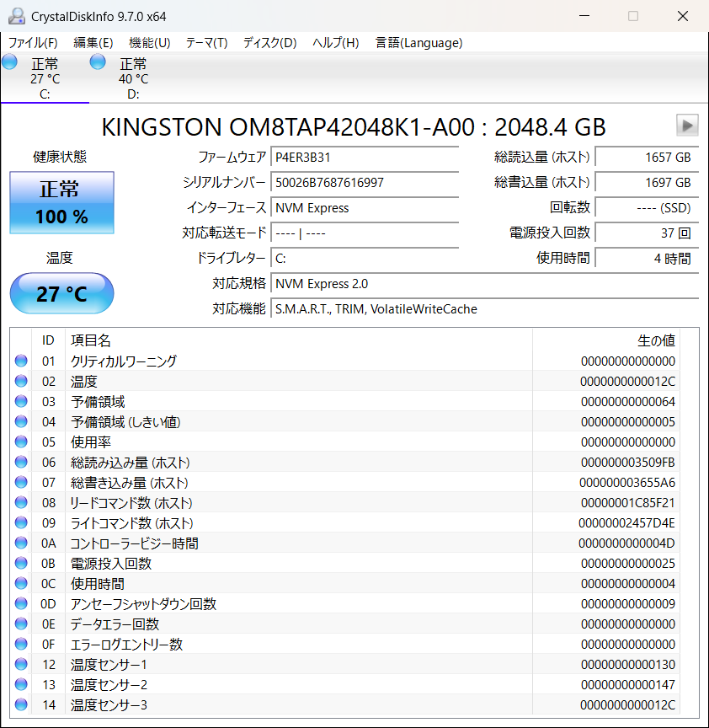Click status dot for ID 05 使用率
This screenshot has height=728, width=709.
21,442
